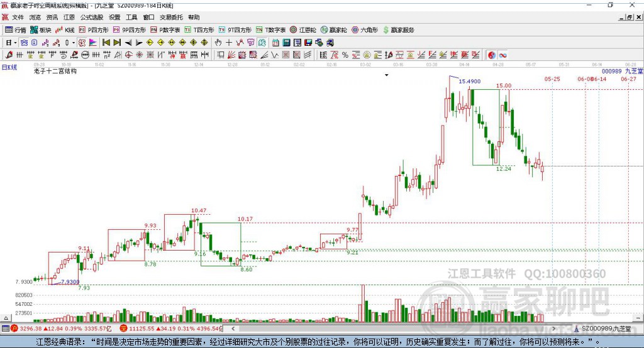This screenshot has height=348, width=644.
Task: Toggle the pressed red 权 adjustment button
Action: (x=82, y=42)
